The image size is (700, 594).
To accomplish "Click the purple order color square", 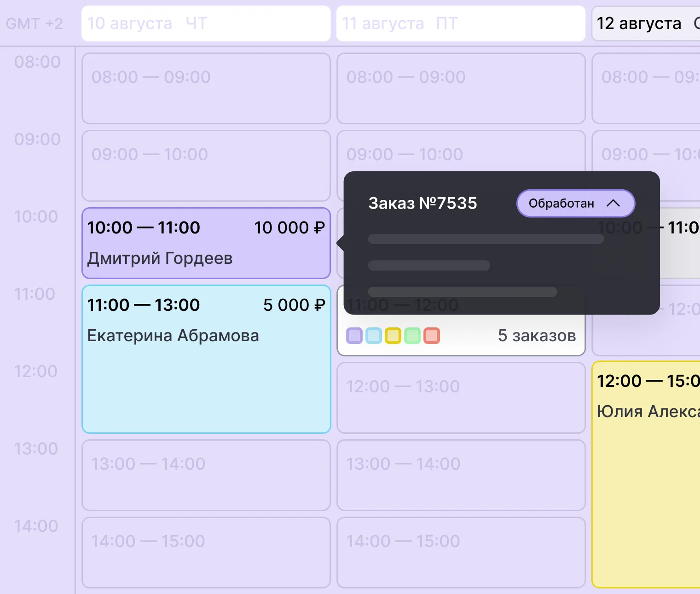I will point(354,336).
